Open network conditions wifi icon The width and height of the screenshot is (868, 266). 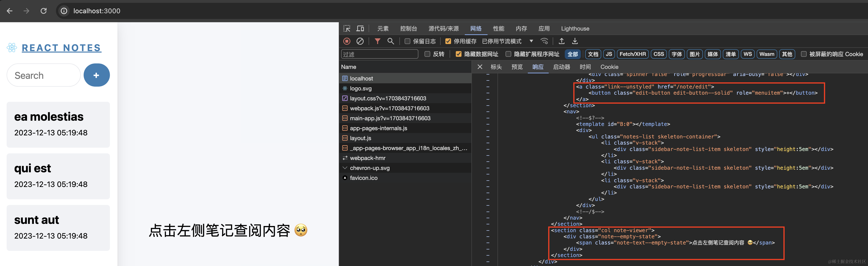click(544, 41)
